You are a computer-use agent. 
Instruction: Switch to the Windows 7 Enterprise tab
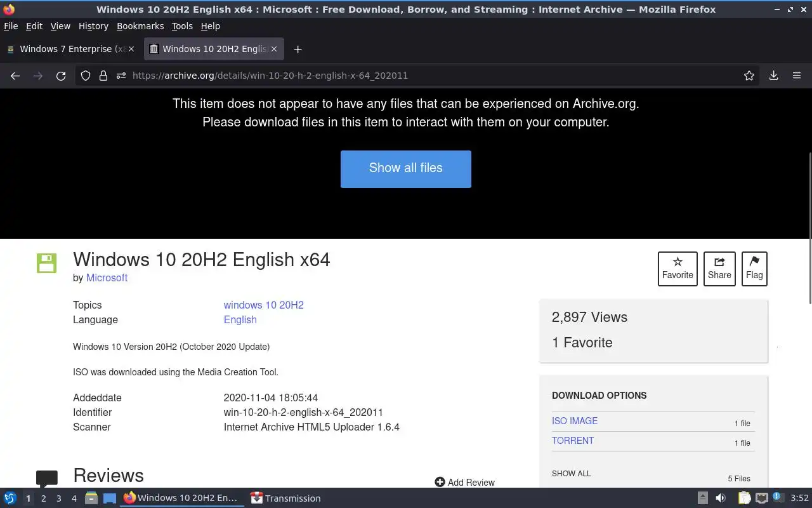pos(70,49)
